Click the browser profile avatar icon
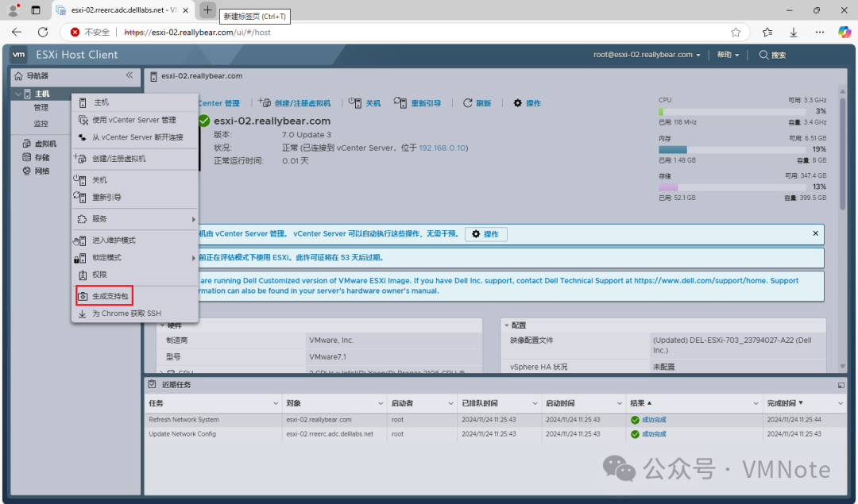Image resolution: width=858 pixels, height=504 pixels. [x=14, y=10]
